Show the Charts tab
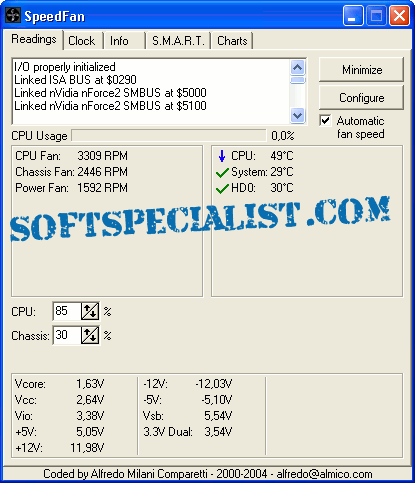The height and width of the screenshot is (483, 415). pos(232,41)
